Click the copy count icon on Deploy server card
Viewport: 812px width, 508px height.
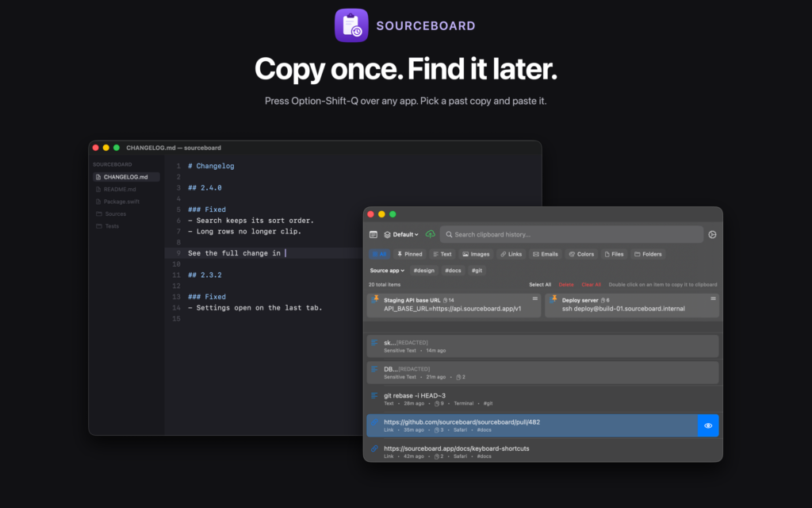pyautogui.click(x=603, y=300)
